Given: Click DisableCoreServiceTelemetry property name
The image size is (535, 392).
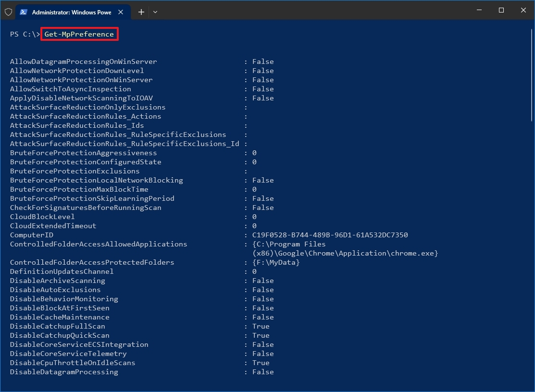Looking at the screenshot, I should (x=68, y=354).
